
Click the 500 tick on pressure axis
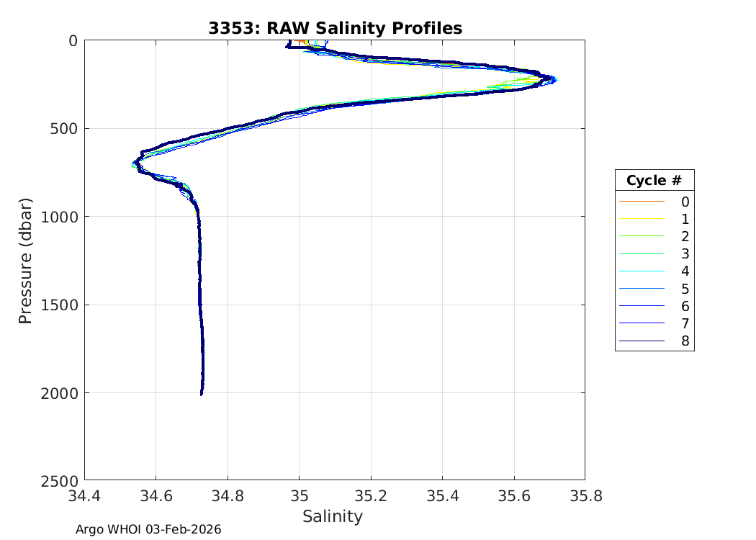[x=66, y=129]
